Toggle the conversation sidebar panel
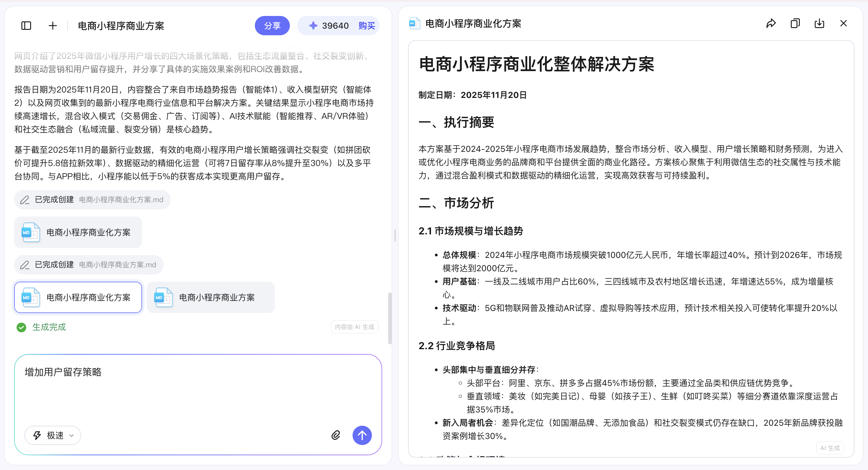Screen dimensions: 868x470 click(26, 25)
